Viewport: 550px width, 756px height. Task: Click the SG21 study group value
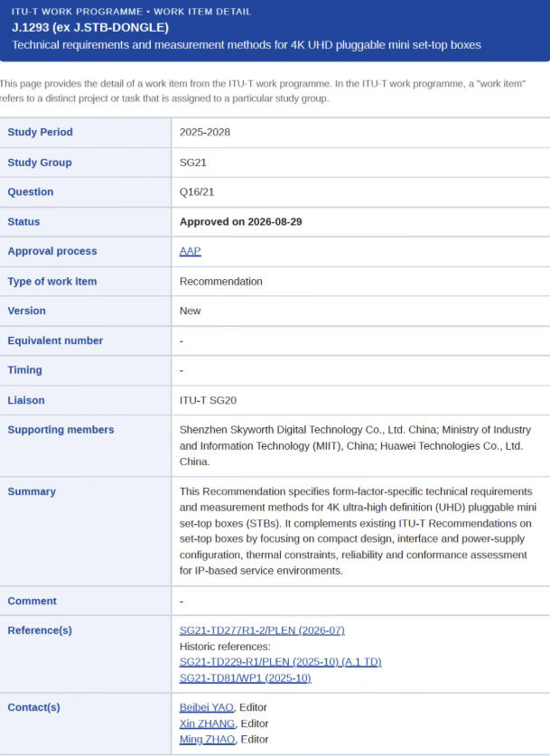192,163
